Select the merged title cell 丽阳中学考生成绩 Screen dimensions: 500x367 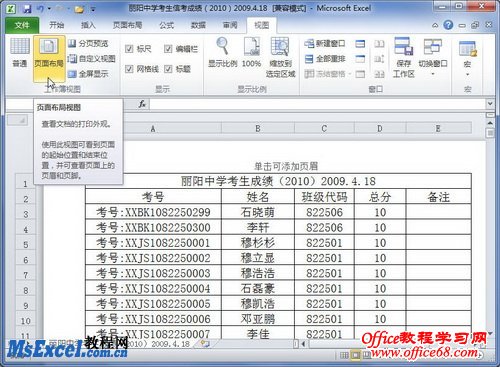coord(278,181)
